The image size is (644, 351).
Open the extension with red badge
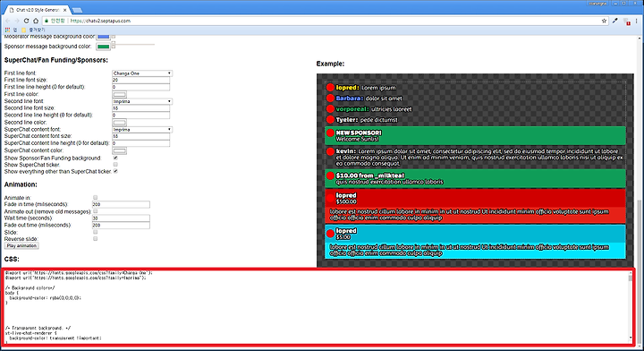tap(627, 21)
